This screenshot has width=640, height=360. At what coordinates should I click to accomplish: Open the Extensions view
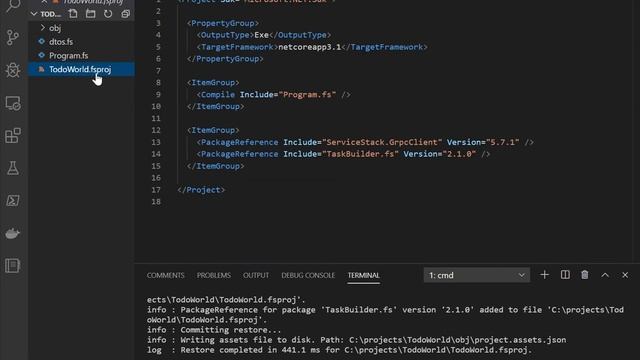13,136
